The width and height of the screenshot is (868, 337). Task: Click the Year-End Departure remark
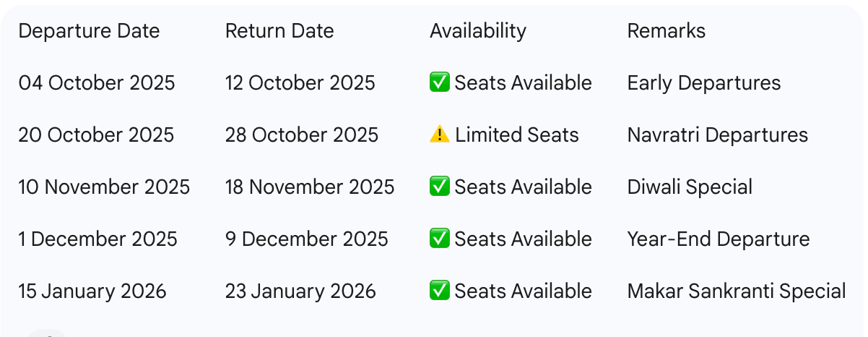point(719,239)
